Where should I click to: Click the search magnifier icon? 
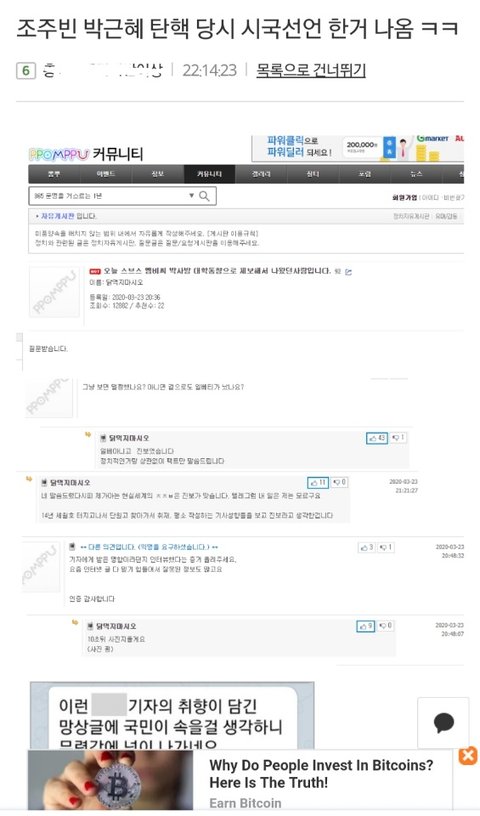[x=205, y=196]
